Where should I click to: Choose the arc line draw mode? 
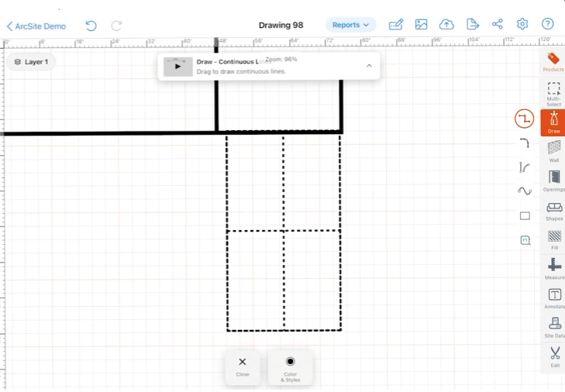point(524,143)
